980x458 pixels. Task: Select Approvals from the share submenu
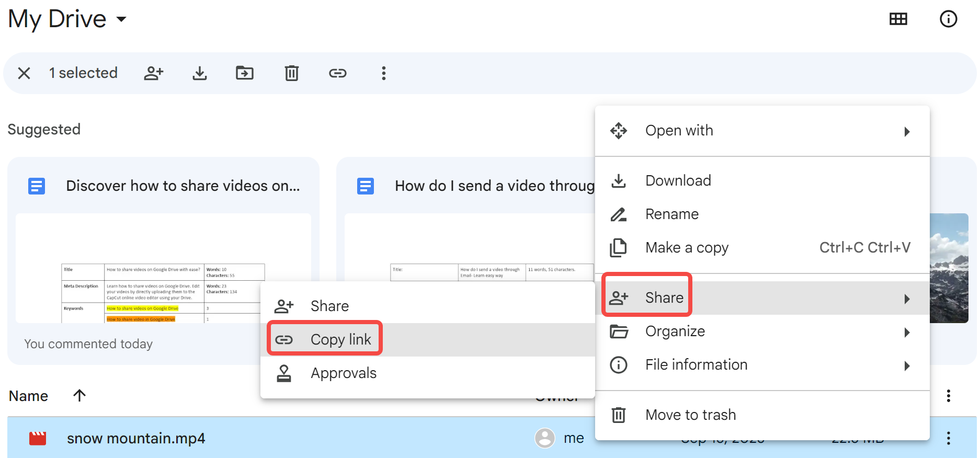(x=343, y=373)
